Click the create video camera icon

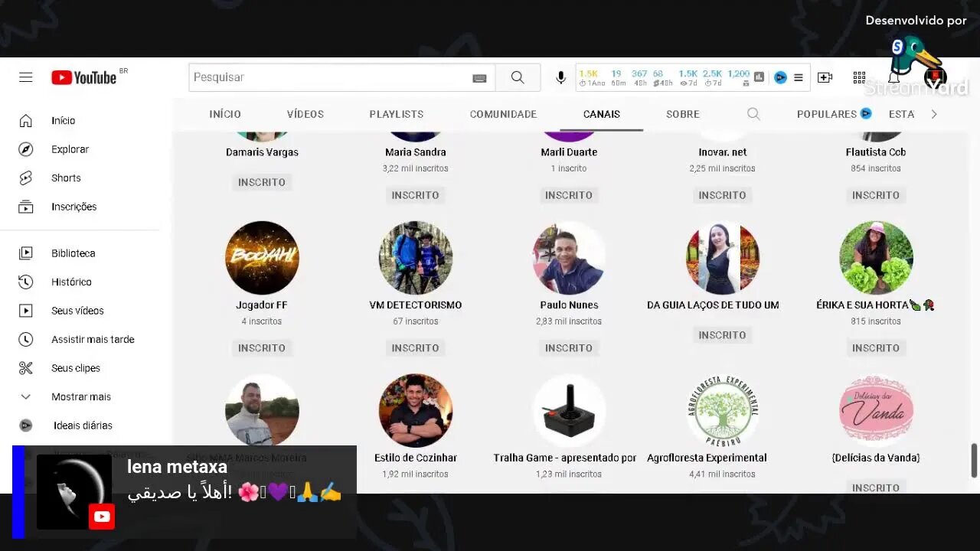(x=825, y=77)
